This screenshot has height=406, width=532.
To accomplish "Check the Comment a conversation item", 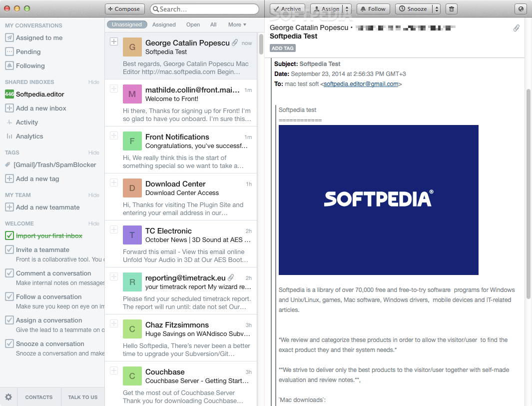I will 9,273.
